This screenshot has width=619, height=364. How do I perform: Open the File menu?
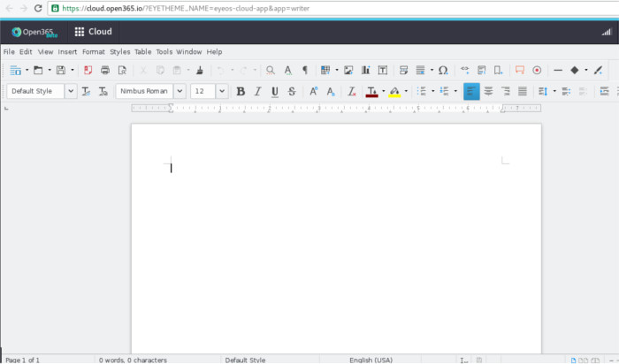click(9, 51)
